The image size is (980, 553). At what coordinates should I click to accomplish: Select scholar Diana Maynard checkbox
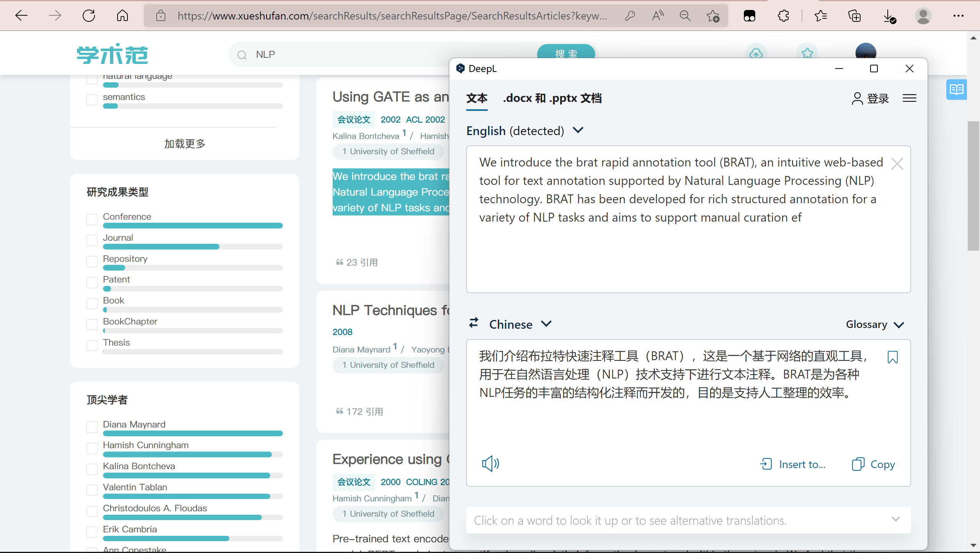(92, 427)
